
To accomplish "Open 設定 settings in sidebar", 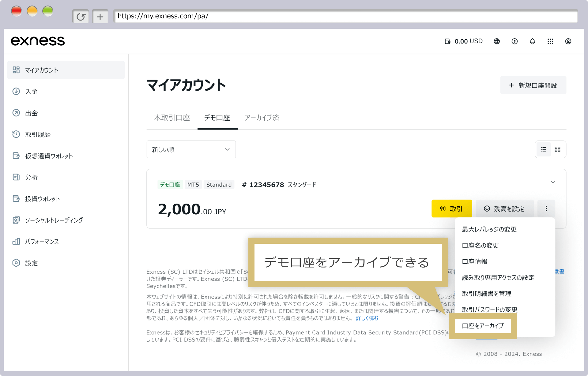I will (66, 263).
